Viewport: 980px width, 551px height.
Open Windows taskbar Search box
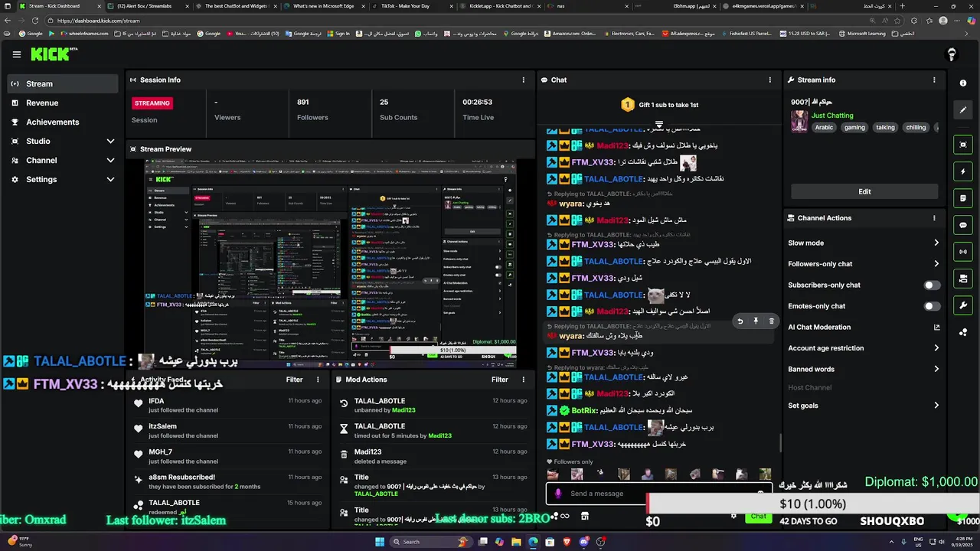(431, 542)
